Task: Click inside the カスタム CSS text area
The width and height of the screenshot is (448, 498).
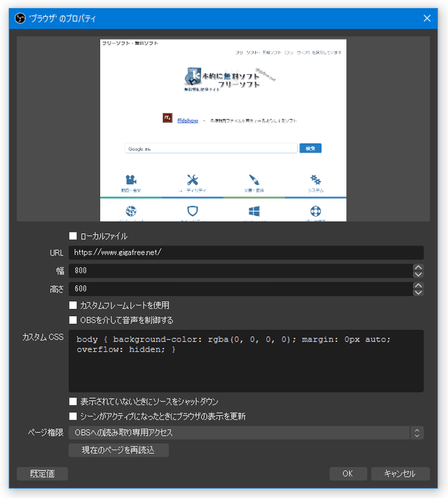Action: click(246, 361)
